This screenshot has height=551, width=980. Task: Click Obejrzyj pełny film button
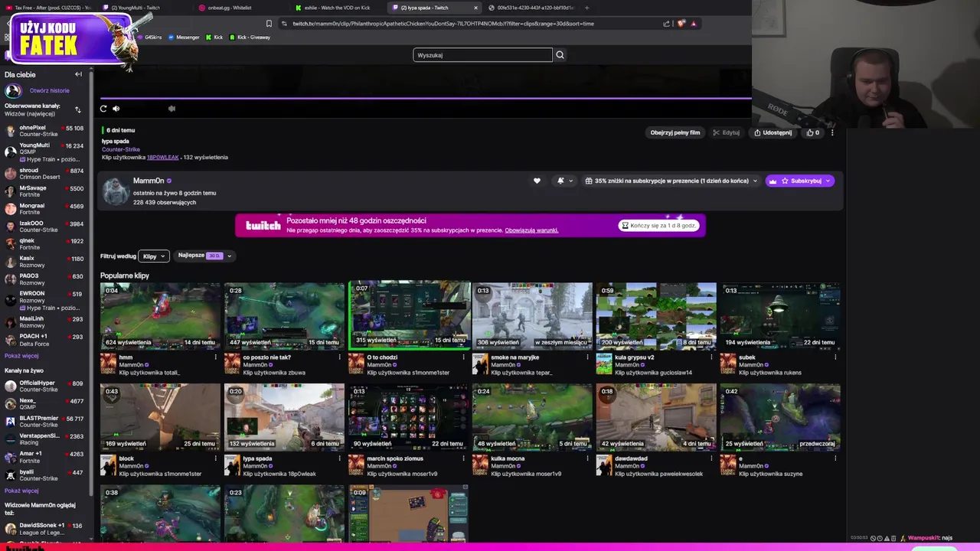click(x=675, y=132)
